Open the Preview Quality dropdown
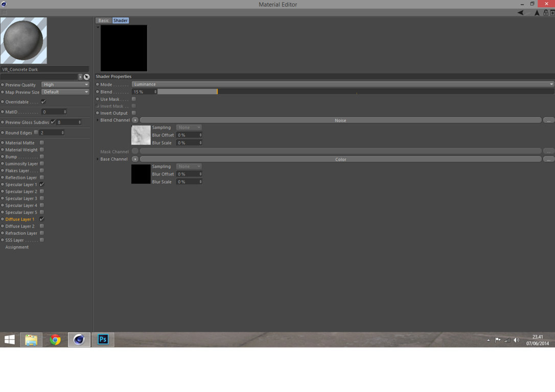The height and width of the screenshot is (392, 555). click(65, 85)
